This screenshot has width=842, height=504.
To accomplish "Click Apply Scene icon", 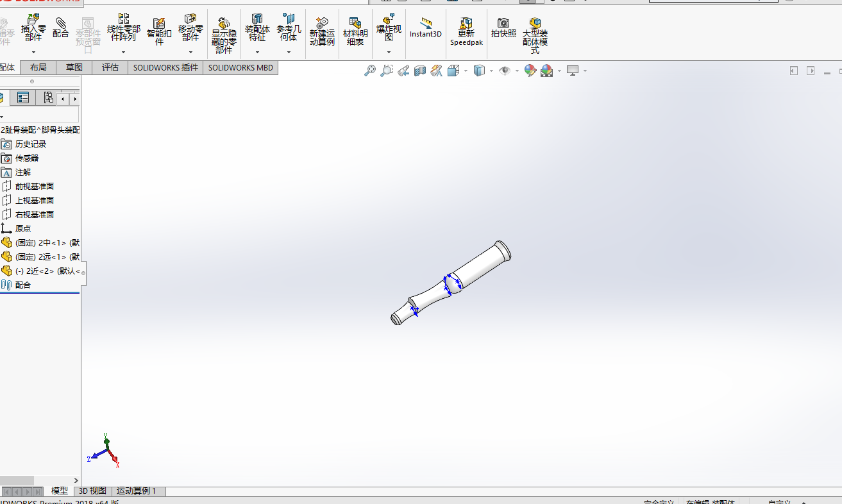I will tap(547, 71).
